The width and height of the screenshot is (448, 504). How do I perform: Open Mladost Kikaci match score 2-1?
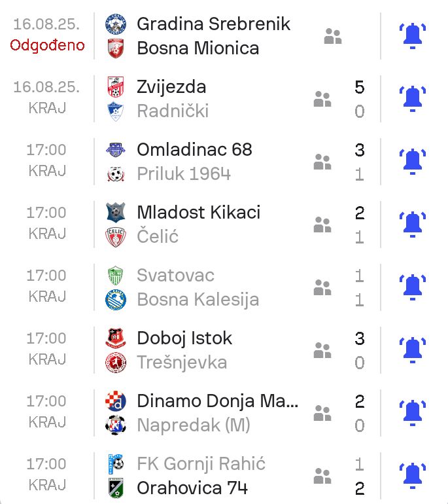pyautogui.click(x=359, y=225)
